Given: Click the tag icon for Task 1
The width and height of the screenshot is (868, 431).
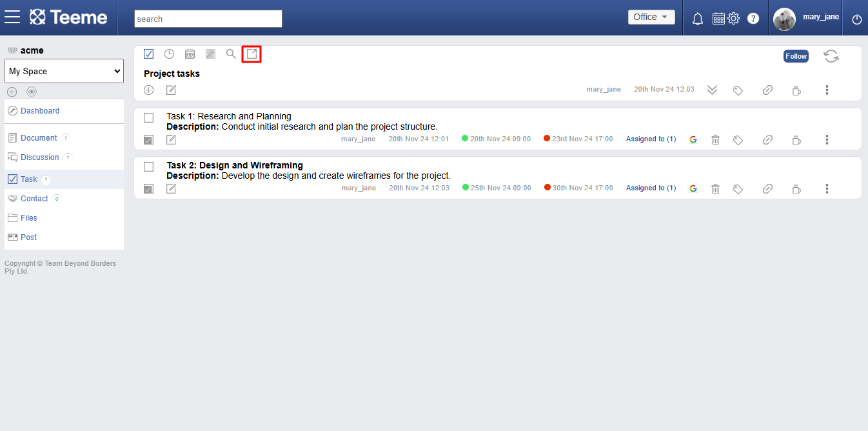Looking at the screenshot, I should [x=738, y=140].
